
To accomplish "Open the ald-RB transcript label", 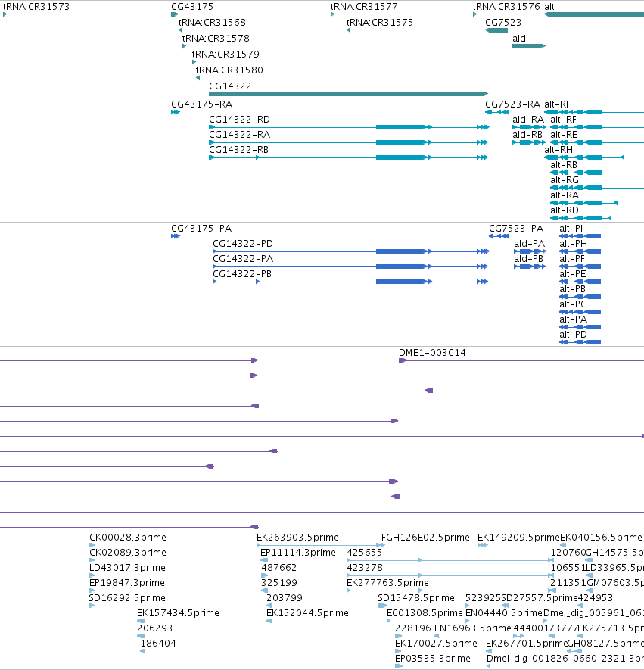I will 527,134.
